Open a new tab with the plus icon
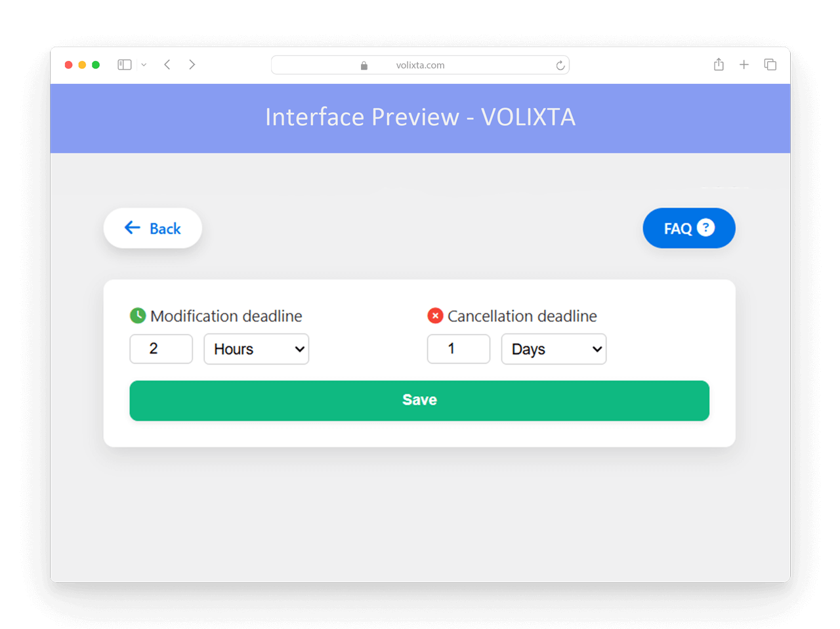This screenshot has width=840, height=629. pos(744,64)
